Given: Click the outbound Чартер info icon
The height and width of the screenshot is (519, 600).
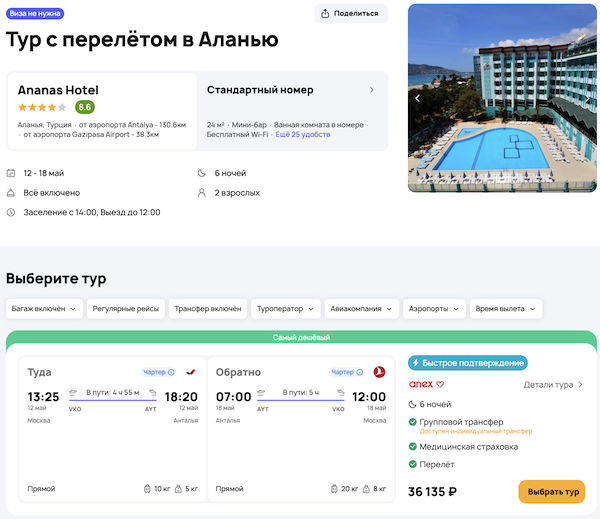Looking at the screenshot, I should click(171, 372).
